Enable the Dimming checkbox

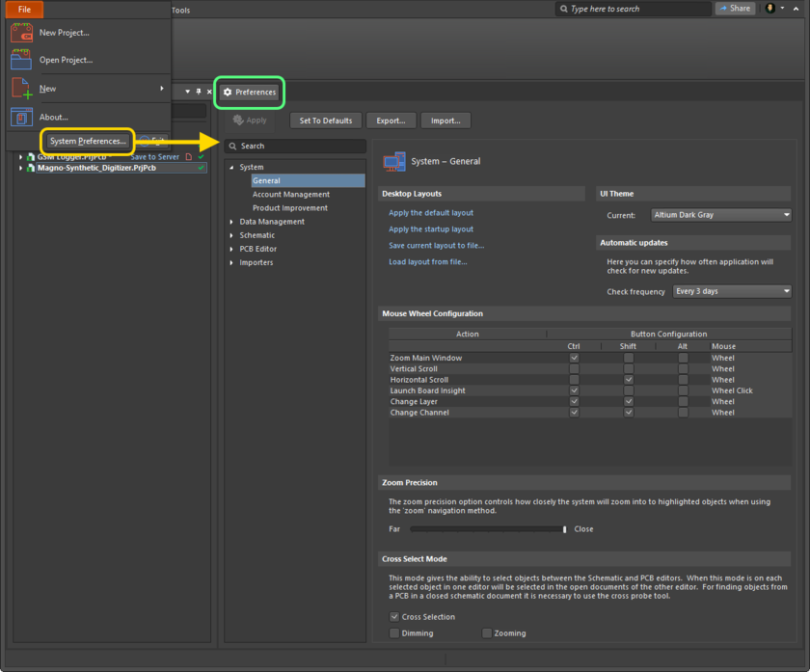point(394,633)
